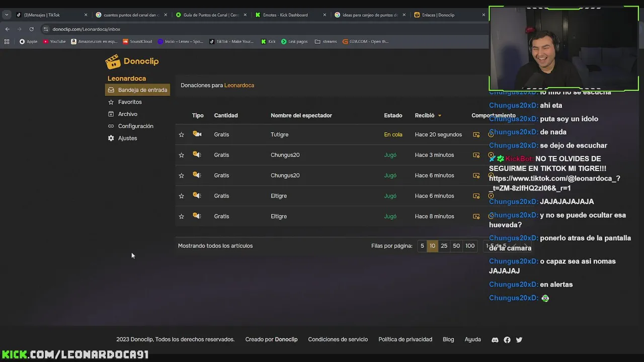Viewport: 644px width, 362px height.
Task: Open the Link pagos bookmark
Action: pos(294,42)
